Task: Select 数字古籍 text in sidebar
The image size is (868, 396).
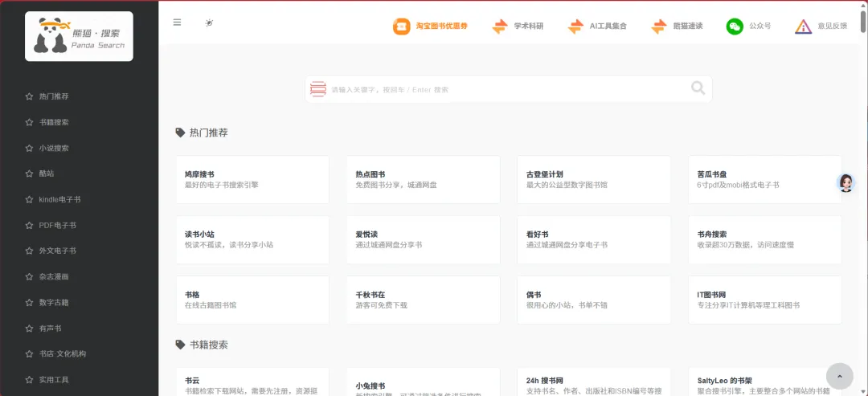Action: pyautogui.click(x=54, y=303)
